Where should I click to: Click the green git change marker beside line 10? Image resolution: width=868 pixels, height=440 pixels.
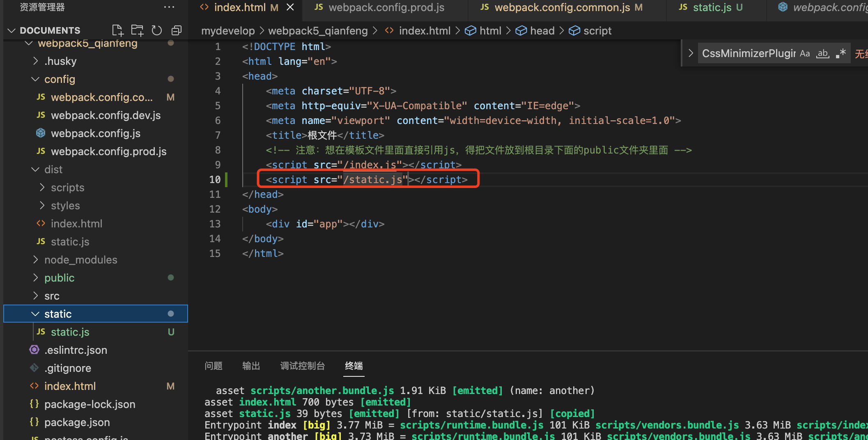(227, 179)
